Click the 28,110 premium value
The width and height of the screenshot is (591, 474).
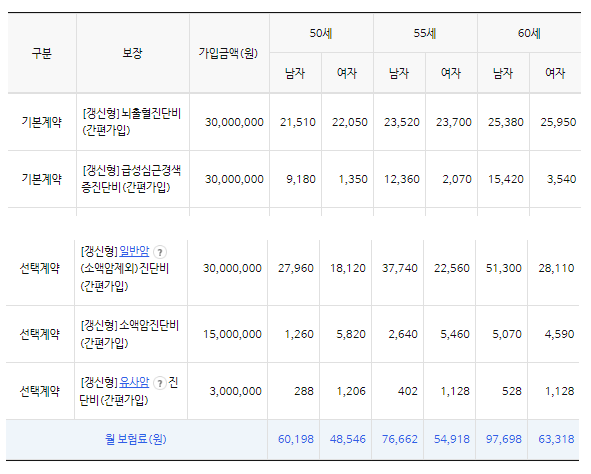click(556, 268)
